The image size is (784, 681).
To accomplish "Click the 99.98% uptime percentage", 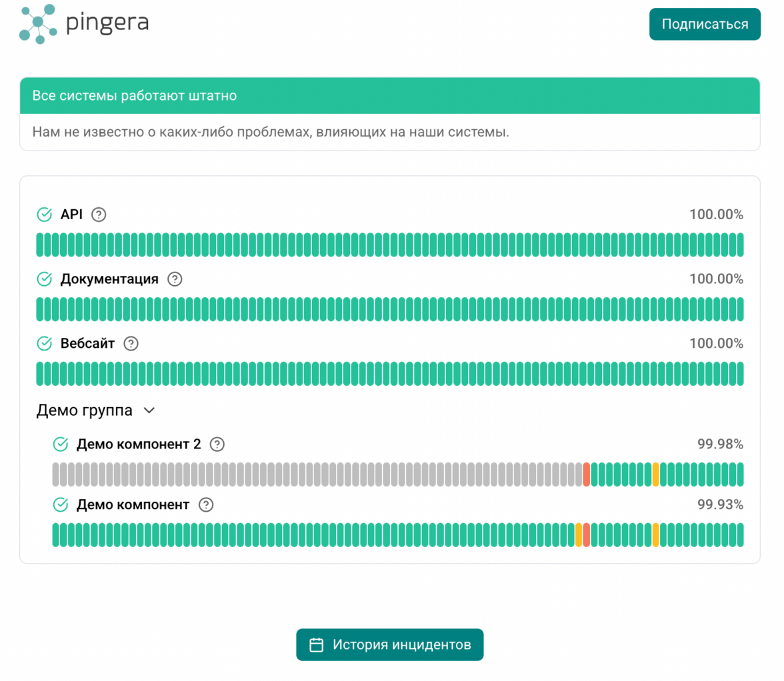I will click(x=720, y=444).
